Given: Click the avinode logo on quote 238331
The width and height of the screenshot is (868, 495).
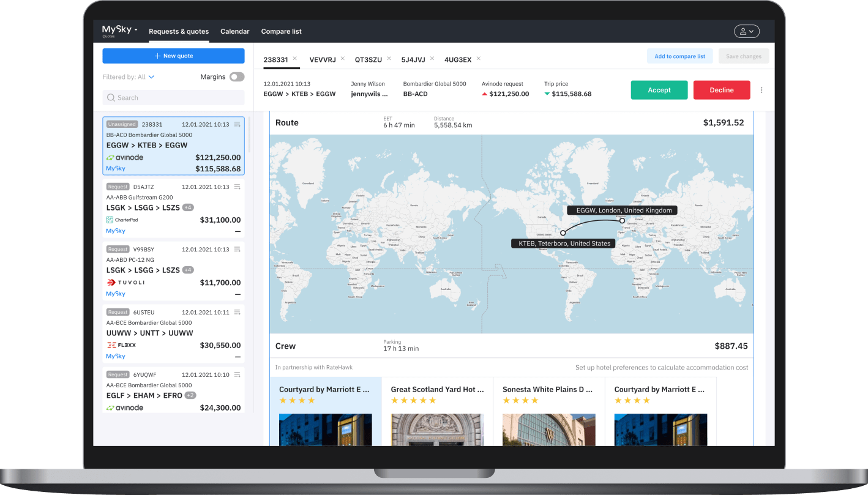Looking at the screenshot, I should (x=125, y=157).
